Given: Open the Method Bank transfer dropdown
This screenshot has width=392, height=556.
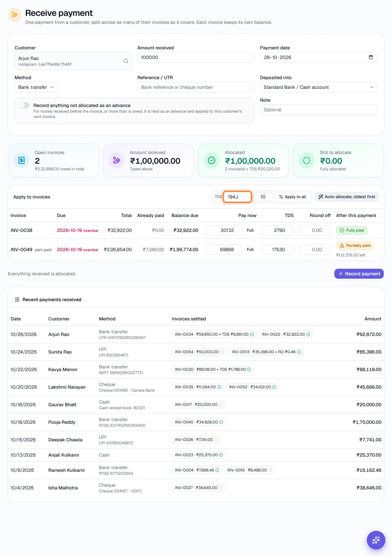Looking at the screenshot, I should [36, 87].
